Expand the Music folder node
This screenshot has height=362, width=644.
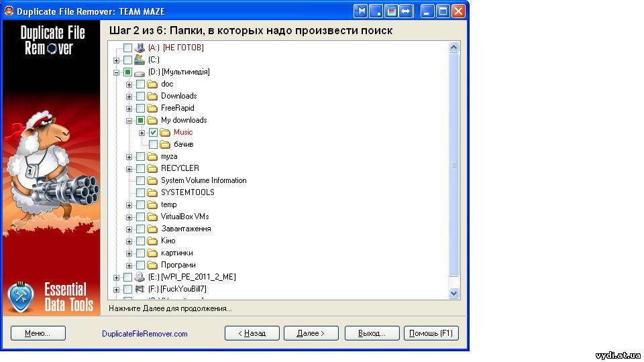pos(142,133)
